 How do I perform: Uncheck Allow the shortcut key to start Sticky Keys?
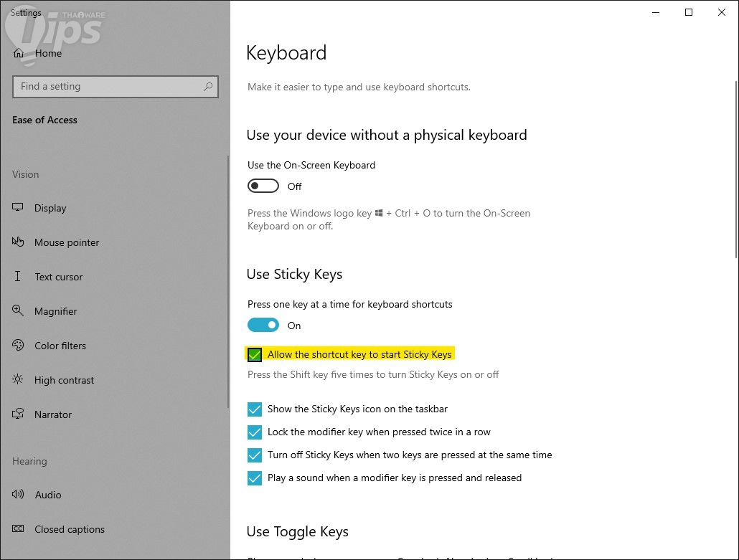255,354
